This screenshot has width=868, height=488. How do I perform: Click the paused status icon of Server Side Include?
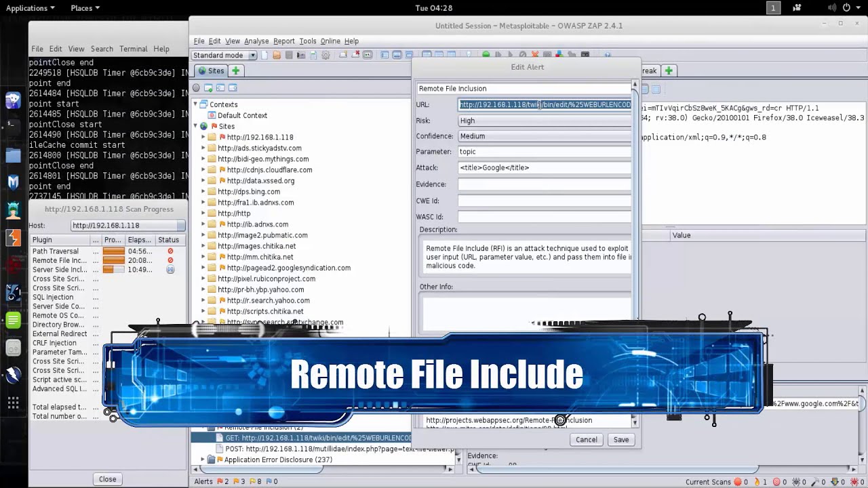click(x=170, y=269)
